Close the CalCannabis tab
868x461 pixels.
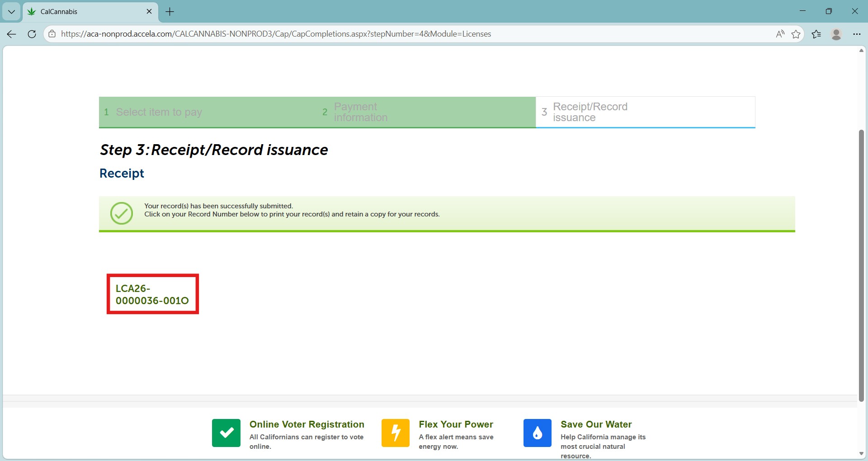(x=149, y=12)
